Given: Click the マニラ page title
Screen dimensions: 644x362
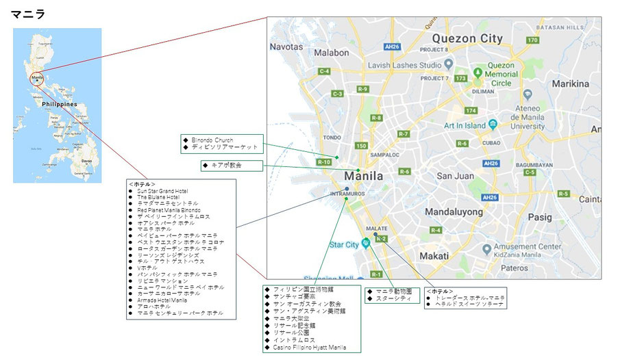Looking at the screenshot, I should (x=28, y=14).
